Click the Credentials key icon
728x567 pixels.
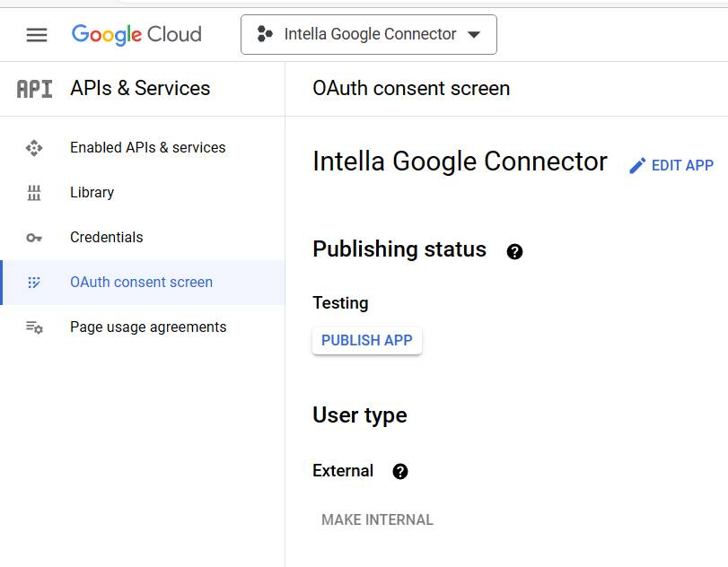click(x=34, y=238)
